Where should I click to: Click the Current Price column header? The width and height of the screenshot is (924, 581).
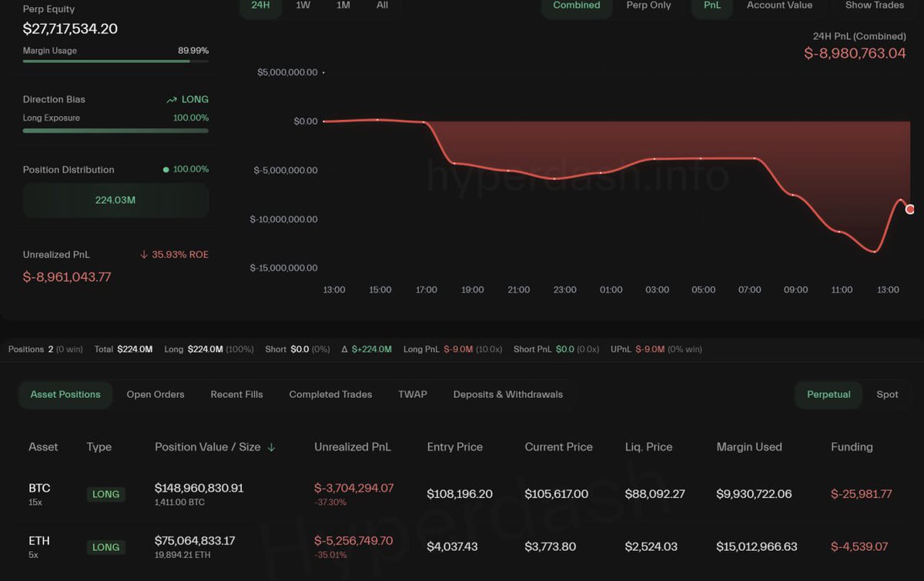tap(559, 447)
